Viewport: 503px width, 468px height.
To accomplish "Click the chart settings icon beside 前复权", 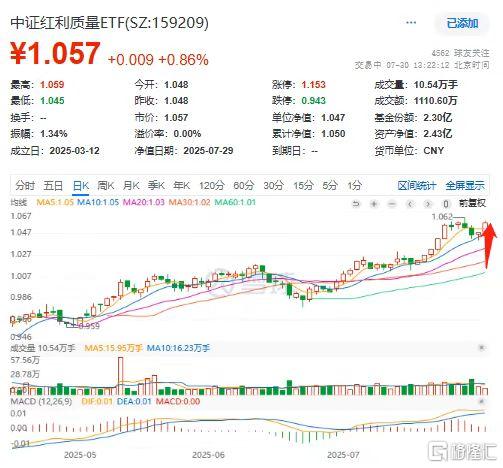I will click(x=446, y=204).
